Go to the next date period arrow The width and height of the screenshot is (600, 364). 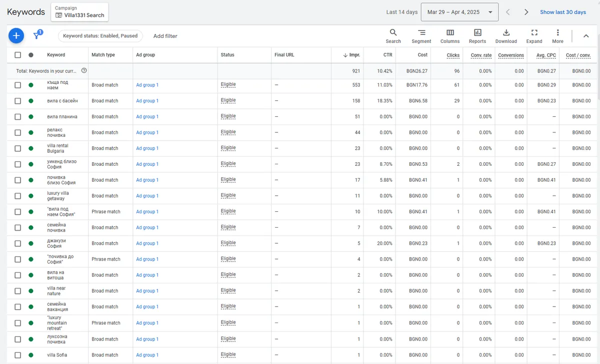[526, 12]
